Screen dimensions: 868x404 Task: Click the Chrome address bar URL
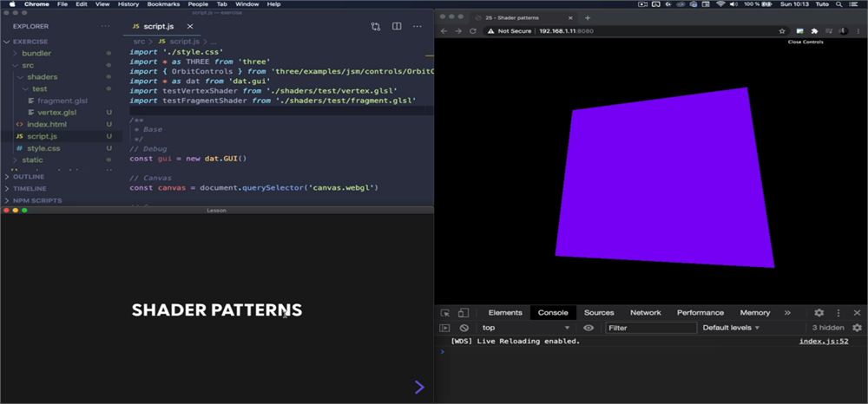tap(566, 31)
